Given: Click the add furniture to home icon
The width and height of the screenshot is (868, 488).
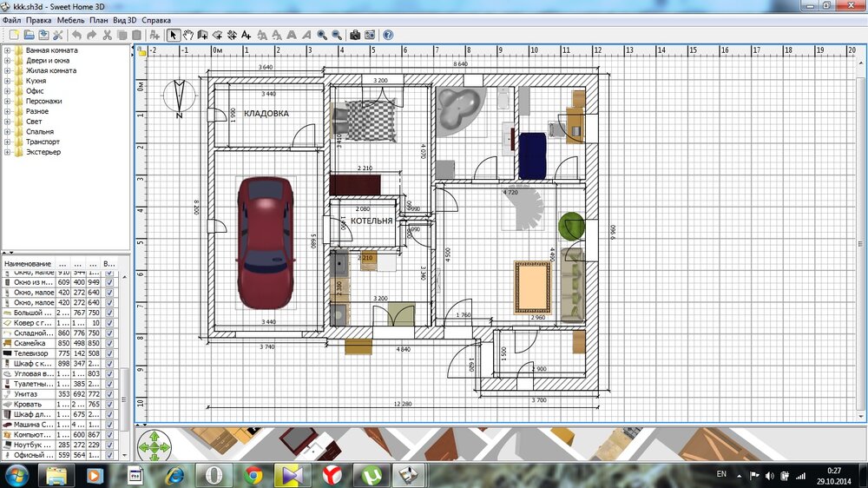Looking at the screenshot, I should [155, 35].
